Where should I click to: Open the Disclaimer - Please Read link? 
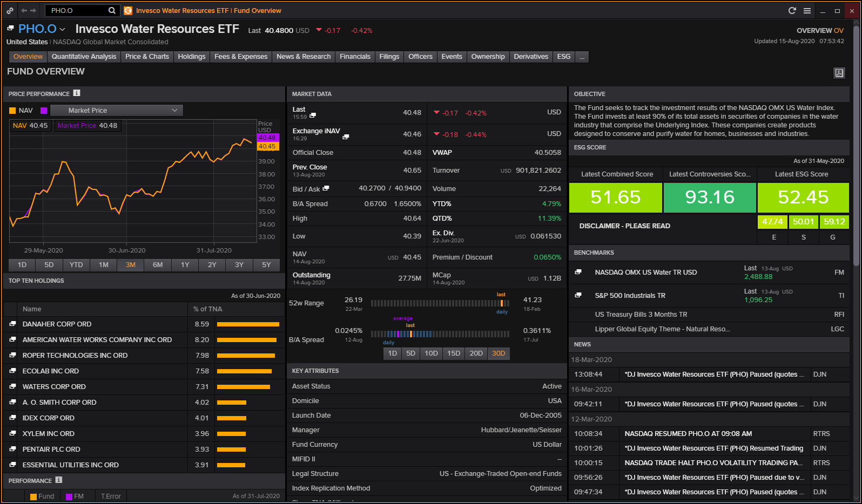click(x=624, y=226)
